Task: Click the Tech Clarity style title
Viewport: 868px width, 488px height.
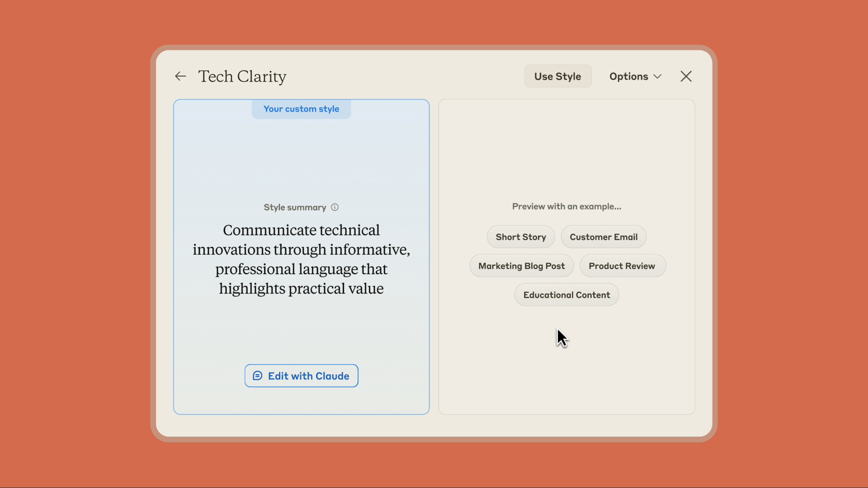Action: (243, 76)
